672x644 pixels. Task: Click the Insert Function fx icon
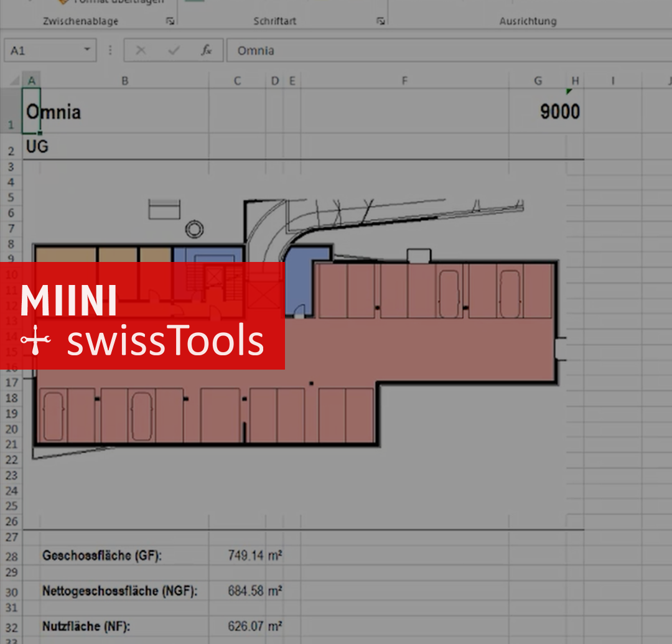(x=206, y=50)
